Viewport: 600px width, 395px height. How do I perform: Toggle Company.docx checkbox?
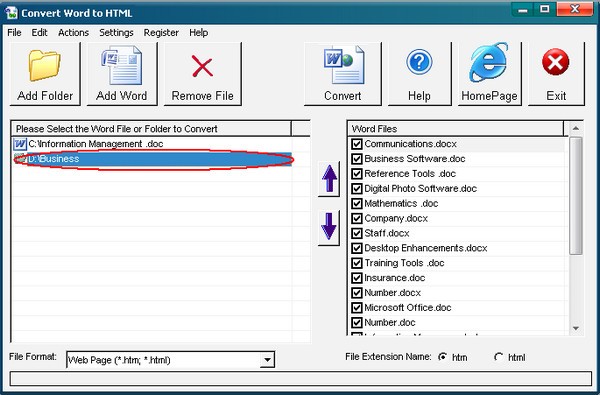[x=357, y=219]
